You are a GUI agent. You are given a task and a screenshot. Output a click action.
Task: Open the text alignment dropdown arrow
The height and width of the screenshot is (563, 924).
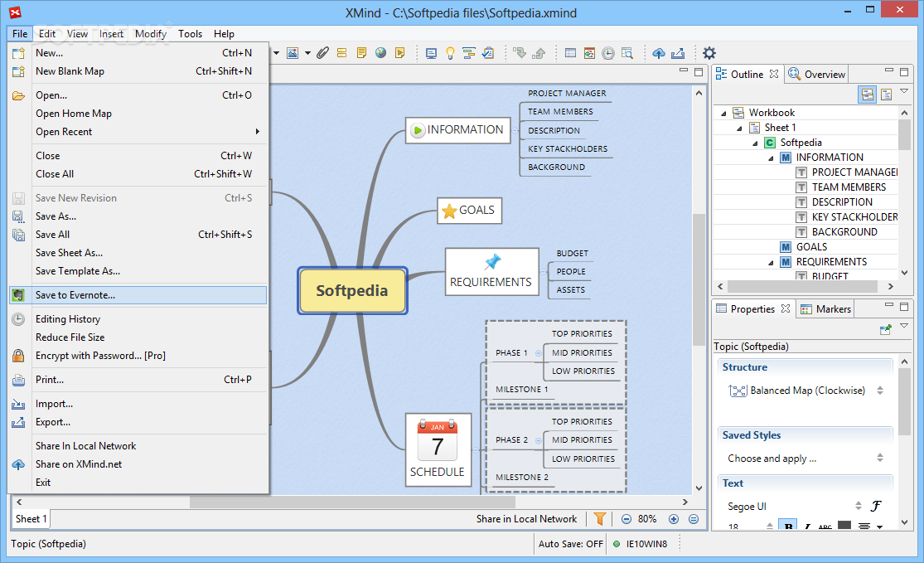[880, 527]
